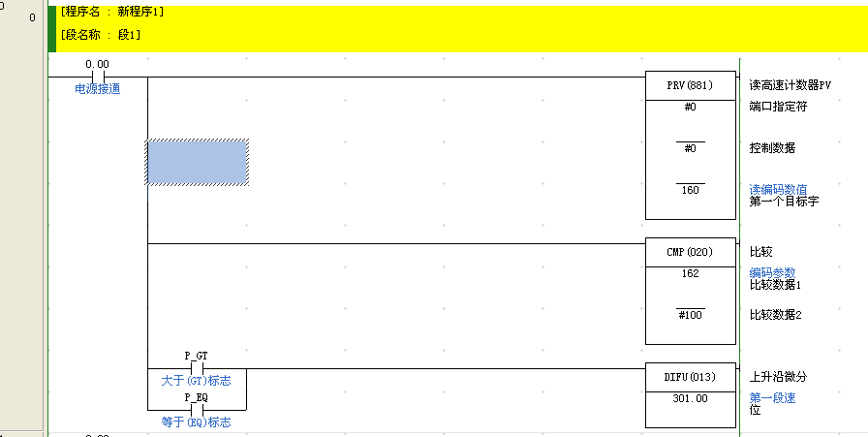Image resolution: width=868 pixels, height=437 pixels.
Task: Select the #0 control data operand
Action: tap(690, 148)
